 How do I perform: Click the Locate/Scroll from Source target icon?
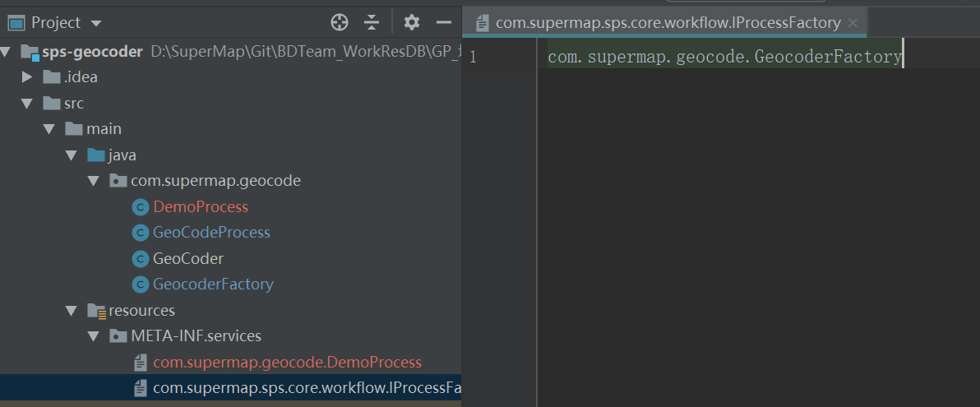pyautogui.click(x=340, y=22)
